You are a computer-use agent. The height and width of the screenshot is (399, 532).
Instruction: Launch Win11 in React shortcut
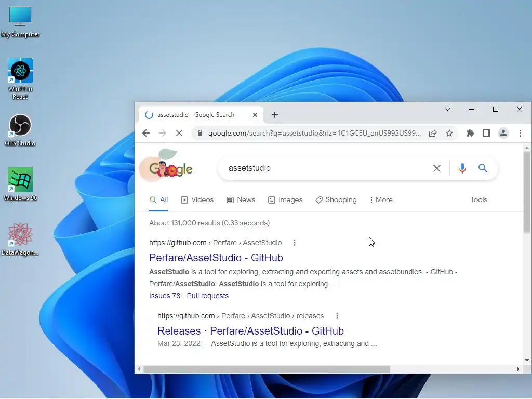click(20, 79)
